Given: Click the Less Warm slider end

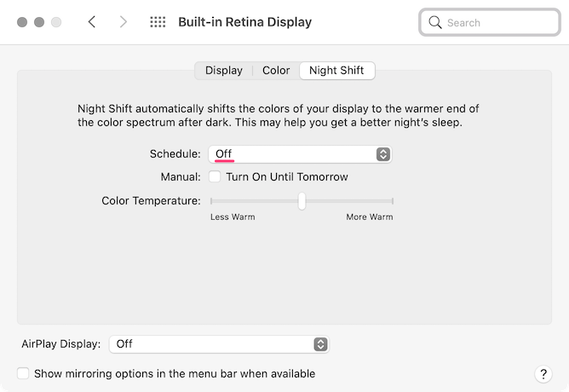Looking at the screenshot, I should (x=212, y=201).
